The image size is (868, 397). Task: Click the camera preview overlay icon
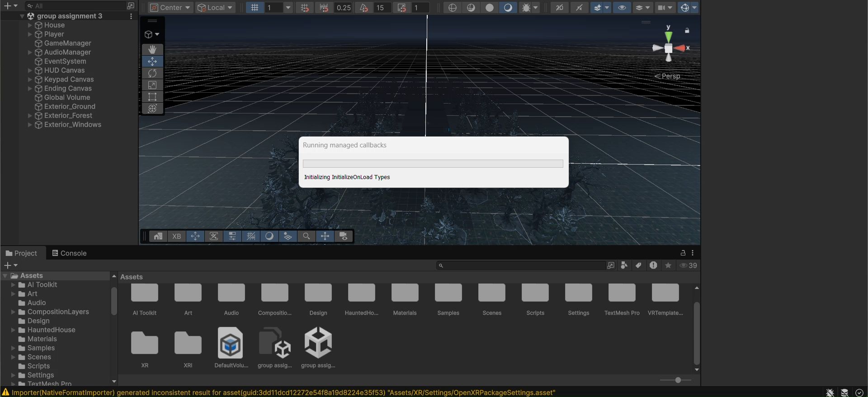344,236
